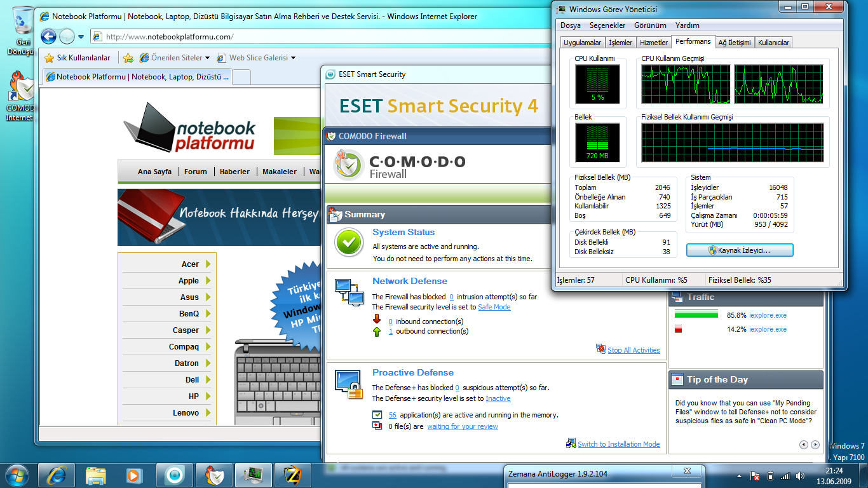Open the inbound connections count link
Image resolution: width=868 pixels, height=488 pixels.
pyautogui.click(x=391, y=322)
